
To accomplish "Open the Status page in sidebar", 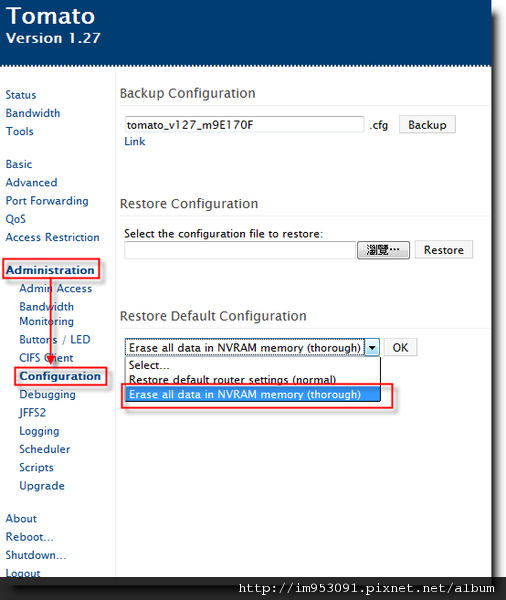I will pos(21,95).
